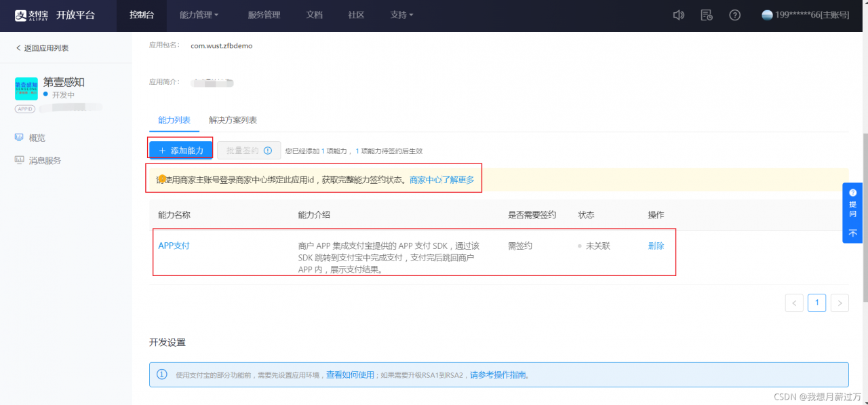Screen dimensions: 868x405
Task: Switch to the 能力列表 tab
Action: 174,120
